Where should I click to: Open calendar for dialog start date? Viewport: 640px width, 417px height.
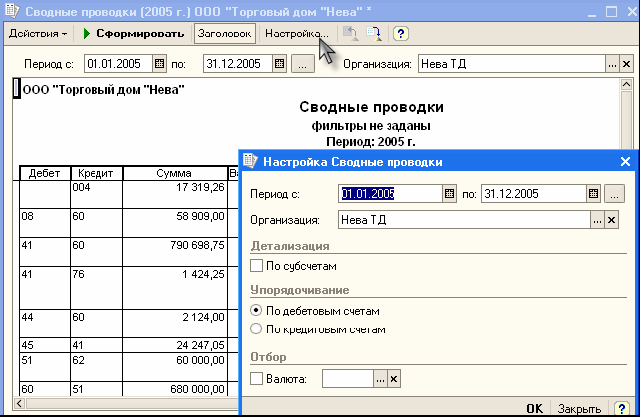click(449, 193)
